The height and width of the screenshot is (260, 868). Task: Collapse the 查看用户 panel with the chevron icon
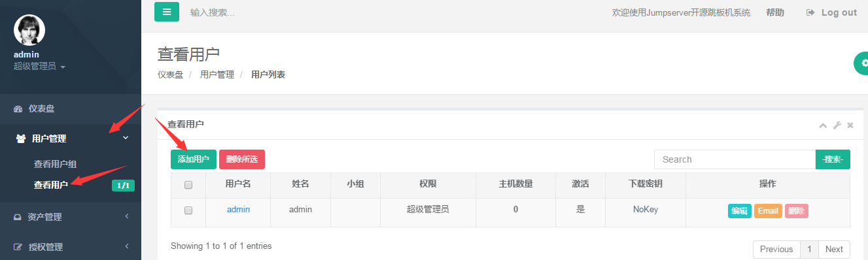tap(823, 125)
